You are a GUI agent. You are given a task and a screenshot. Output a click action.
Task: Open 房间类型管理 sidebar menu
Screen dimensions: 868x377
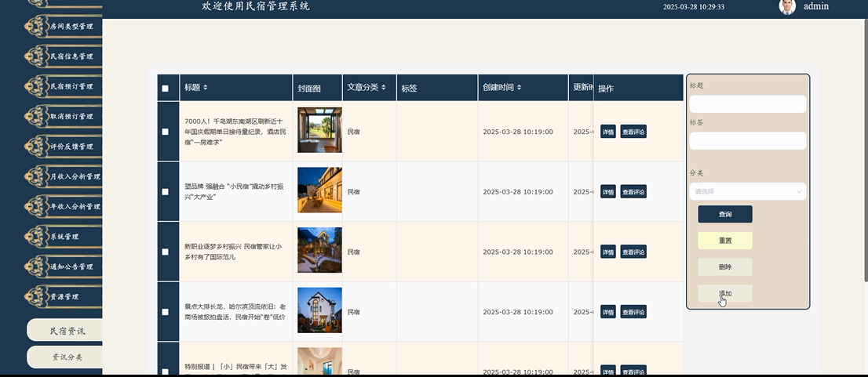pos(64,26)
